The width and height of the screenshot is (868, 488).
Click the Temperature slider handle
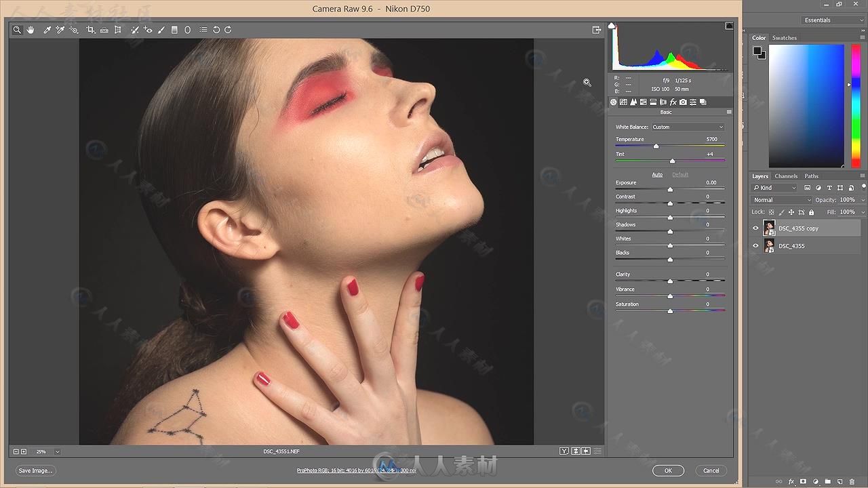[656, 146]
